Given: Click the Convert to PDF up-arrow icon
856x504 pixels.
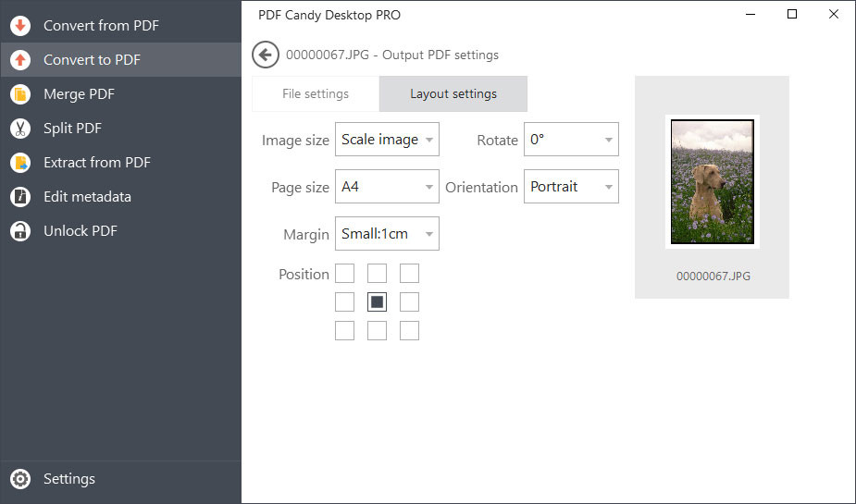Looking at the screenshot, I should point(20,60).
